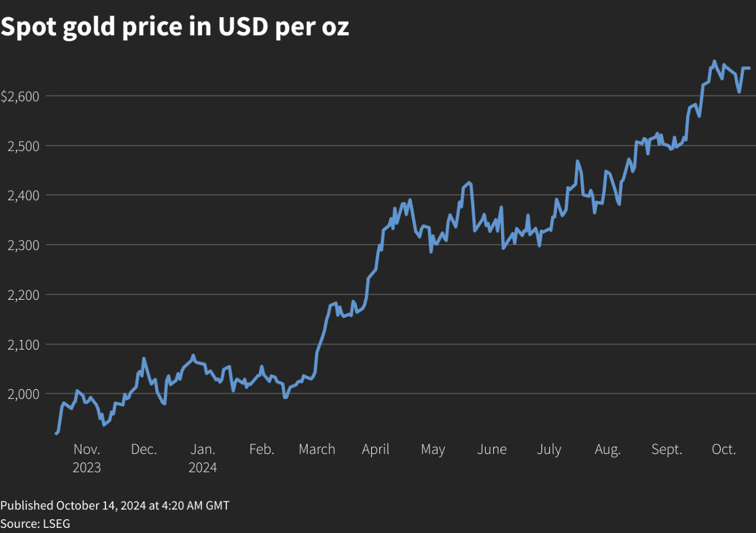The height and width of the screenshot is (533, 756).
Task: Select the 2,500 y-axis label
Action: click(x=23, y=146)
